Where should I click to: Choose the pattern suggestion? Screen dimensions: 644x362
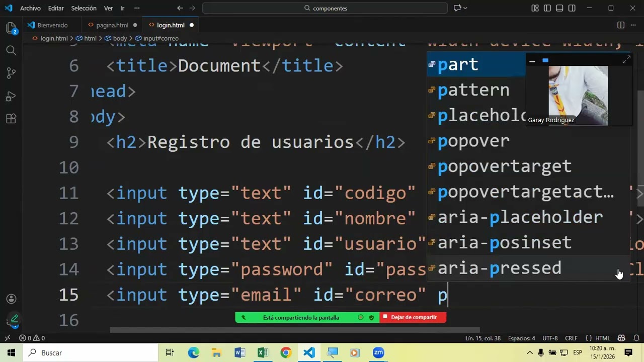click(476, 90)
